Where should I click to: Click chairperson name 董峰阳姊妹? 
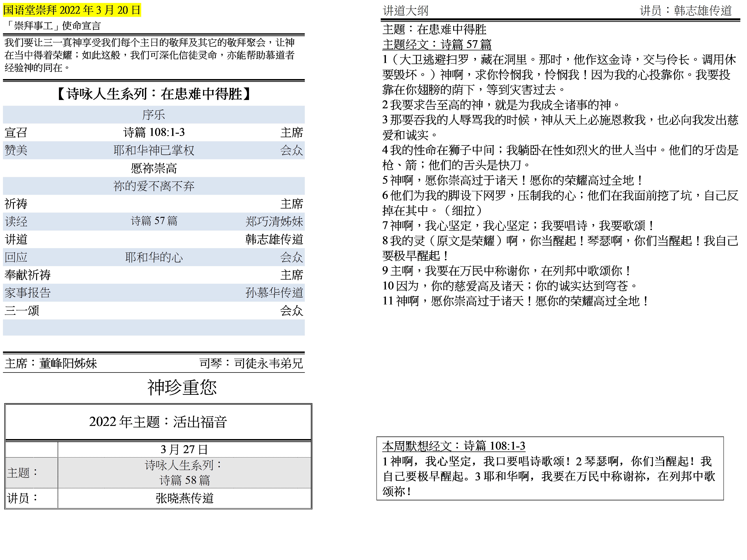[x=68, y=363]
